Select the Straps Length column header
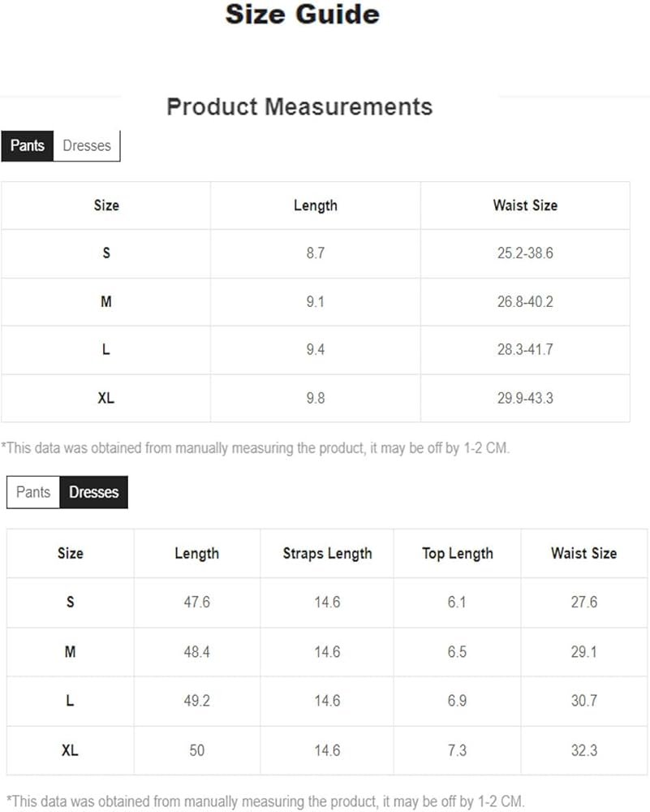The image size is (650, 812). 327,554
